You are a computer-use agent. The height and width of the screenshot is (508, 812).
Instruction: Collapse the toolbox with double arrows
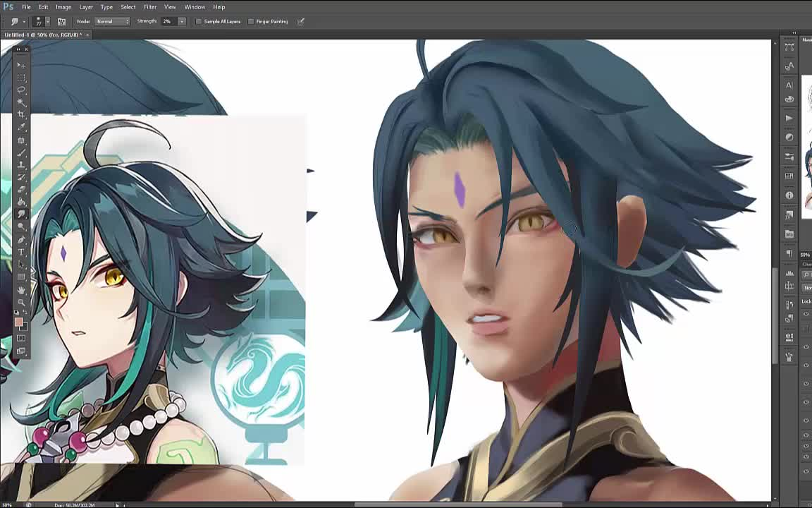(18, 49)
